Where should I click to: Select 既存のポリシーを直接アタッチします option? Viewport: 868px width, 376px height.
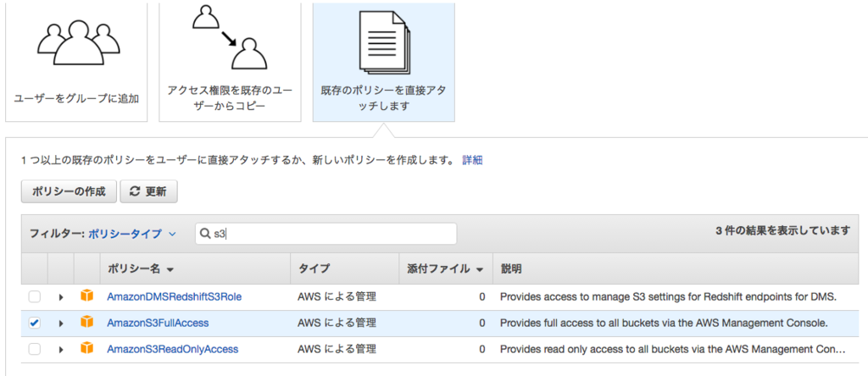point(384,61)
